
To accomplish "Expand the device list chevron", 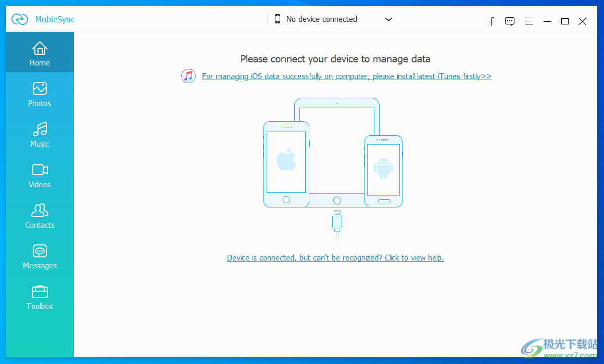I will (388, 19).
